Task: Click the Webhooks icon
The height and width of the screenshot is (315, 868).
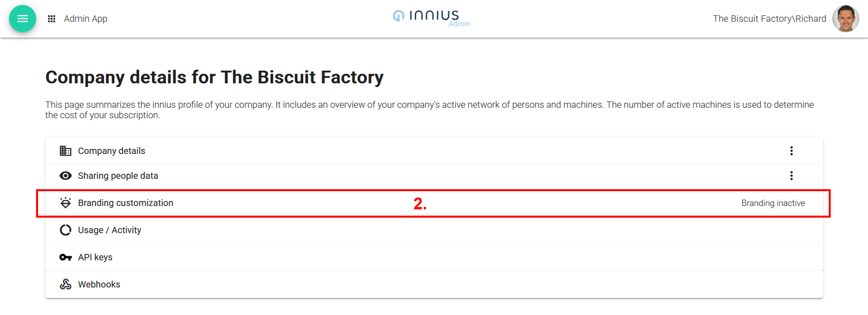Action: [x=65, y=284]
